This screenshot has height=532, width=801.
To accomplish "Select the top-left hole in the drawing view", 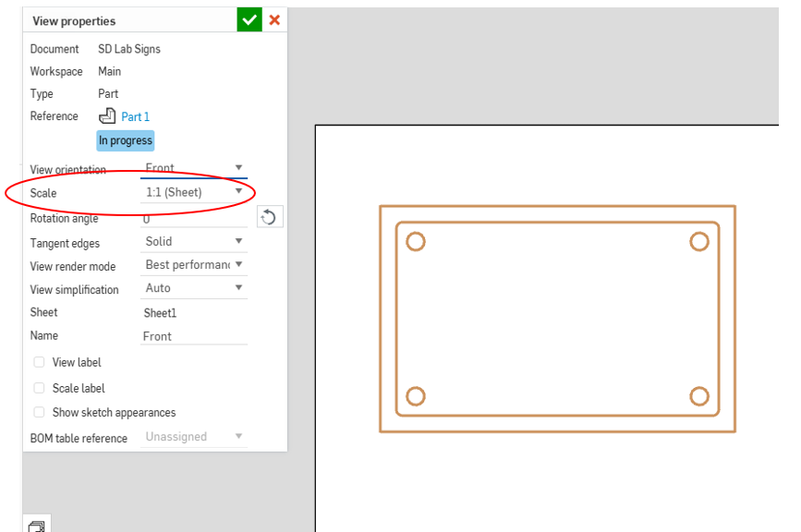I will 416,242.
